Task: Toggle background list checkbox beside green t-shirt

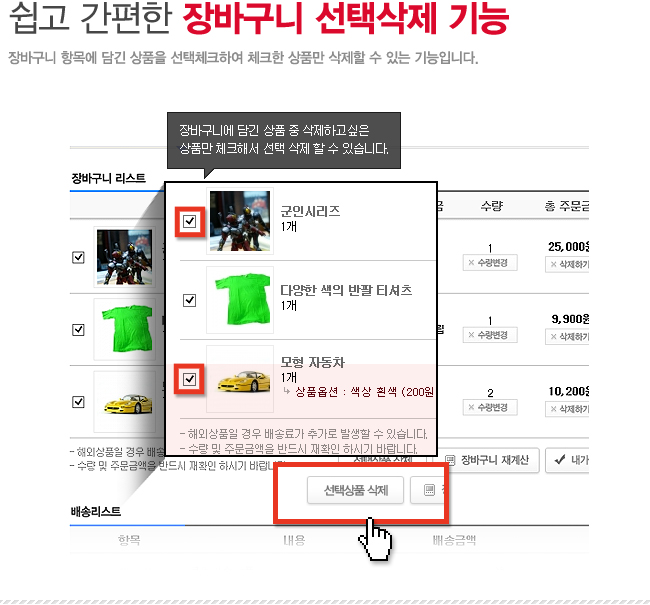Action: (x=78, y=330)
